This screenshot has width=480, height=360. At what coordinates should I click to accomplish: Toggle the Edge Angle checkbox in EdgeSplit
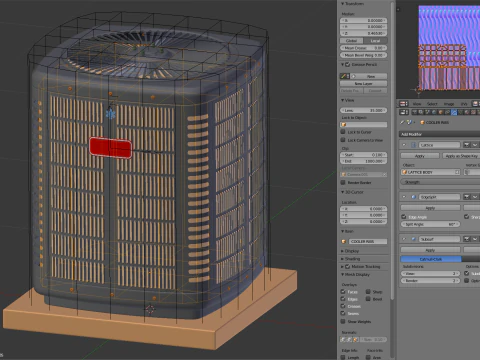404,217
